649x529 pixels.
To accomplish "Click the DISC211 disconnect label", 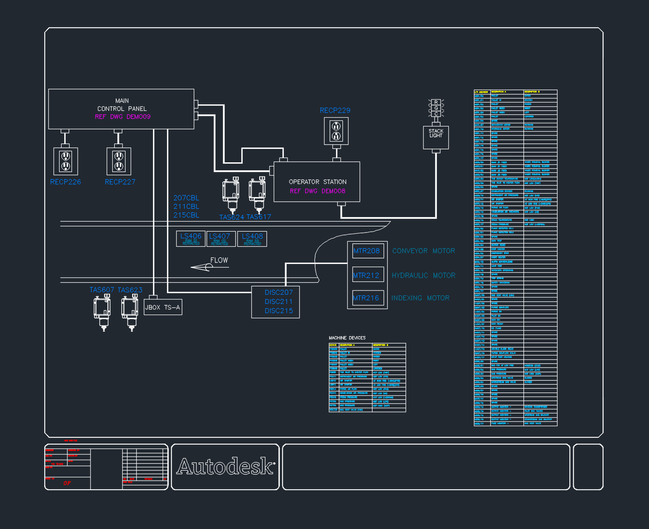I will click(279, 302).
